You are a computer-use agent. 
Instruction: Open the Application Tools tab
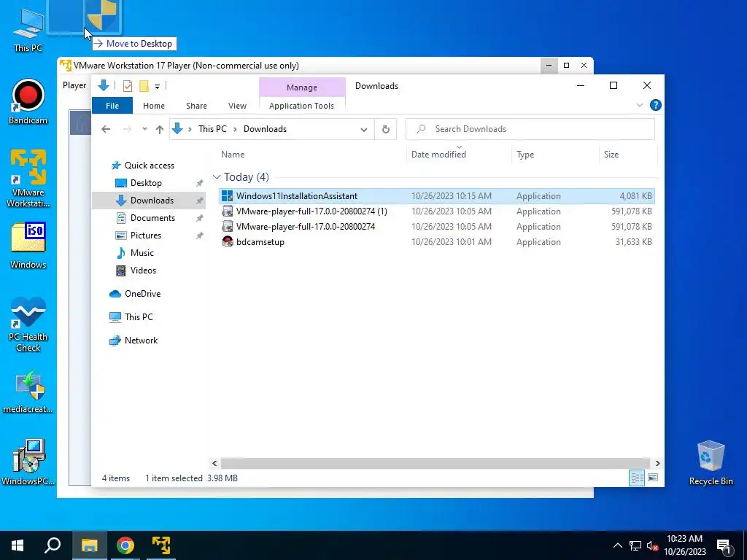pos(301,106)
